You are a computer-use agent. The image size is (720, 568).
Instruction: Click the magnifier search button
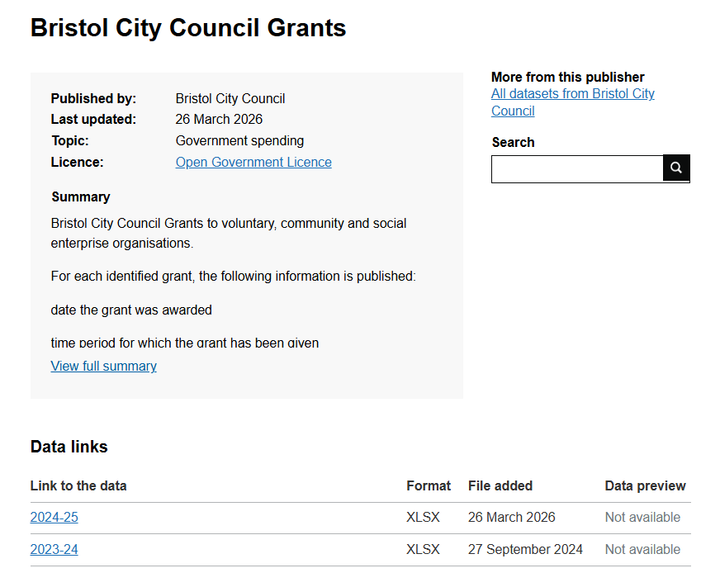[676, 168]
